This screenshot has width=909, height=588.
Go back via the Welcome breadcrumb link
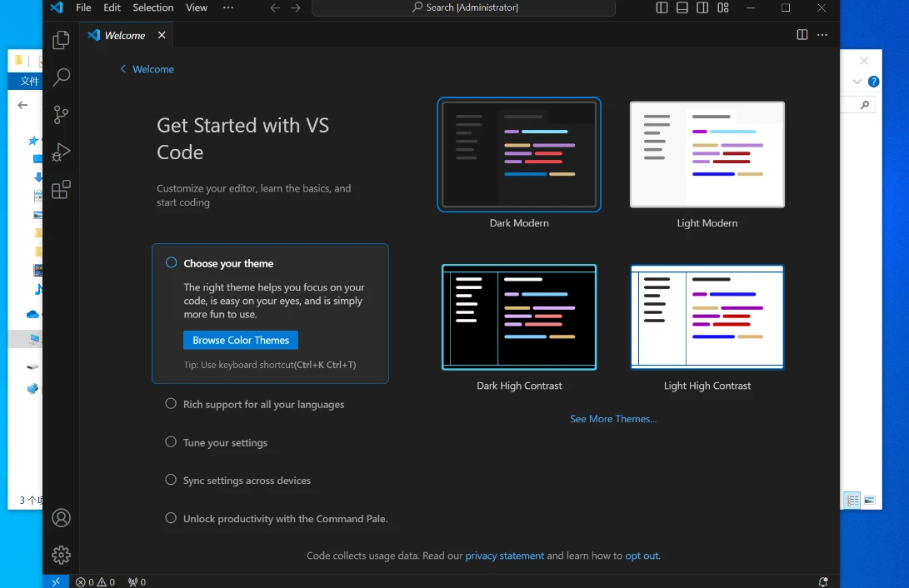[147, 69]
